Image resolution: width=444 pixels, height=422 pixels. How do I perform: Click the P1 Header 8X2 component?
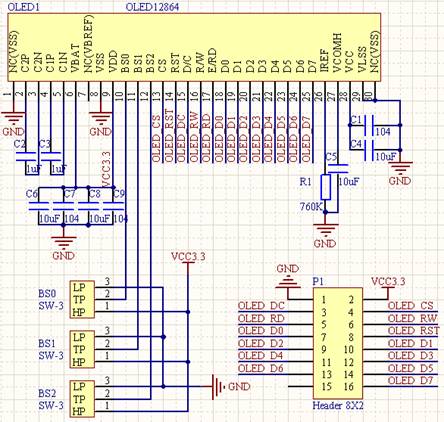(x=338, y=343)
